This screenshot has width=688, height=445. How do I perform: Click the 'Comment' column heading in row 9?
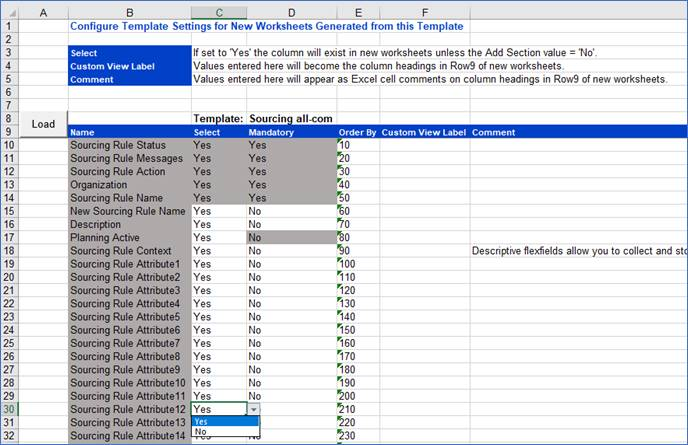[x=578, y=132]
